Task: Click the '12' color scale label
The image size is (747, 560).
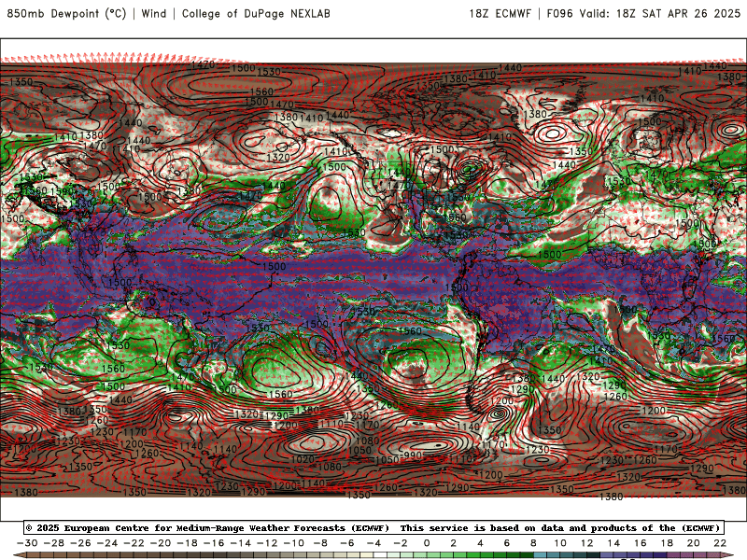Action: click(x=587, y=543)
